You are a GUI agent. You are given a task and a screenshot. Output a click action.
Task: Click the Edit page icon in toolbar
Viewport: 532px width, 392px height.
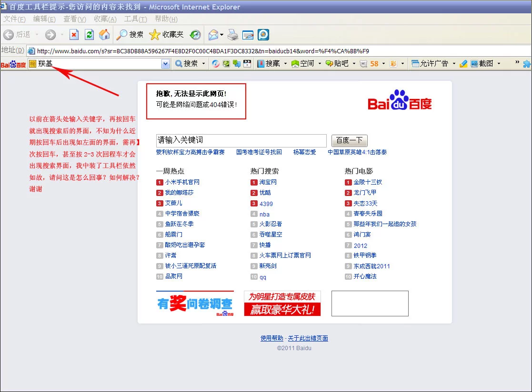click(x=248, y=35)
